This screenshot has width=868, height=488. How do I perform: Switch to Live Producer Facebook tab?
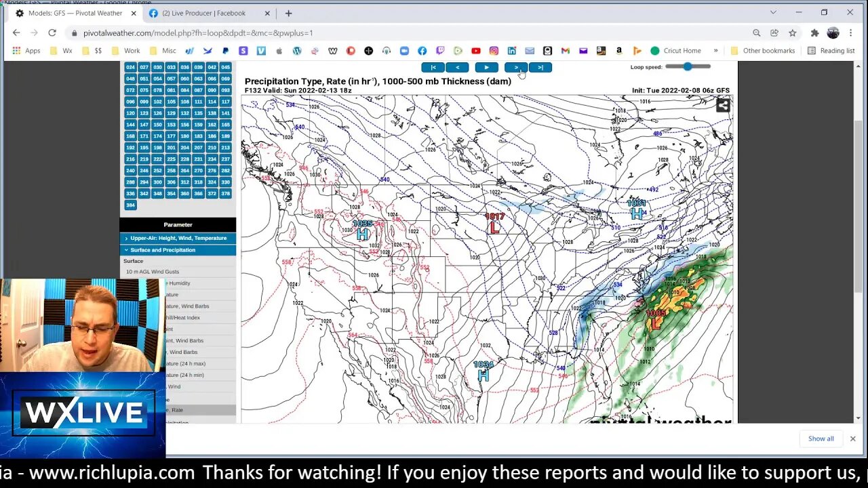pyautogui.click(x=203, y=13)
